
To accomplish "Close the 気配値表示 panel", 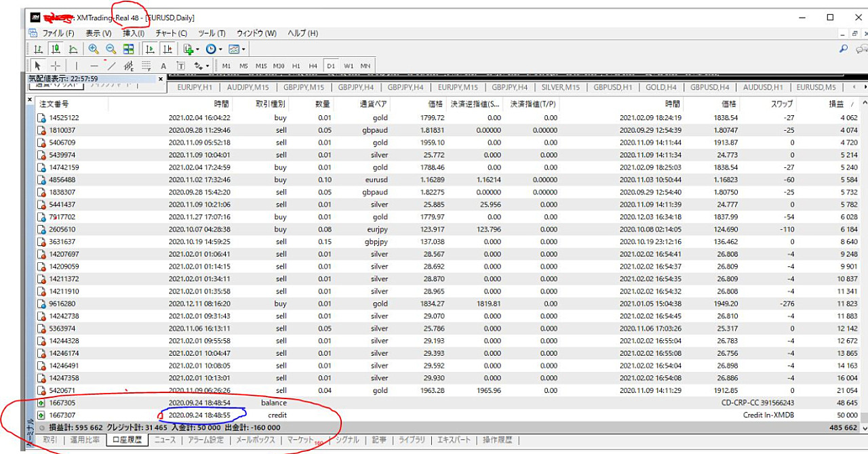I will point(161,79).
